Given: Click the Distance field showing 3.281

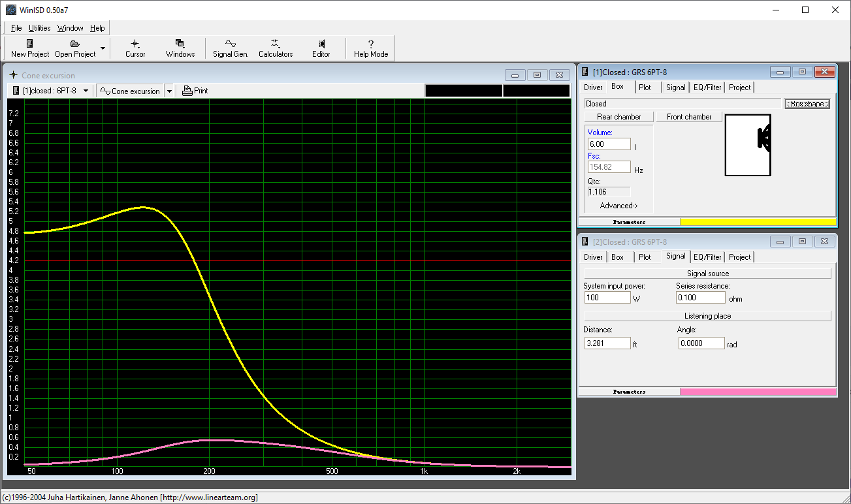Looking at the screenshot, I should coord(607,343).
